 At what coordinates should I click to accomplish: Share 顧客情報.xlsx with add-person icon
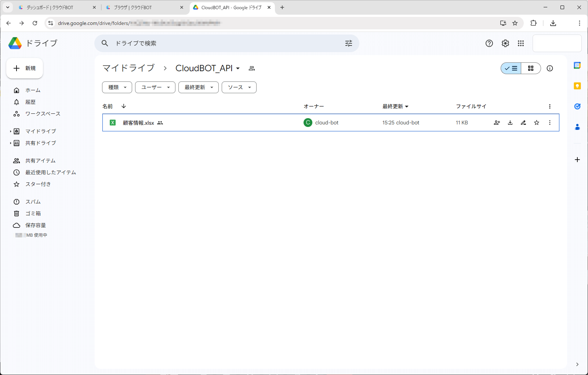[x=497, y=123]
